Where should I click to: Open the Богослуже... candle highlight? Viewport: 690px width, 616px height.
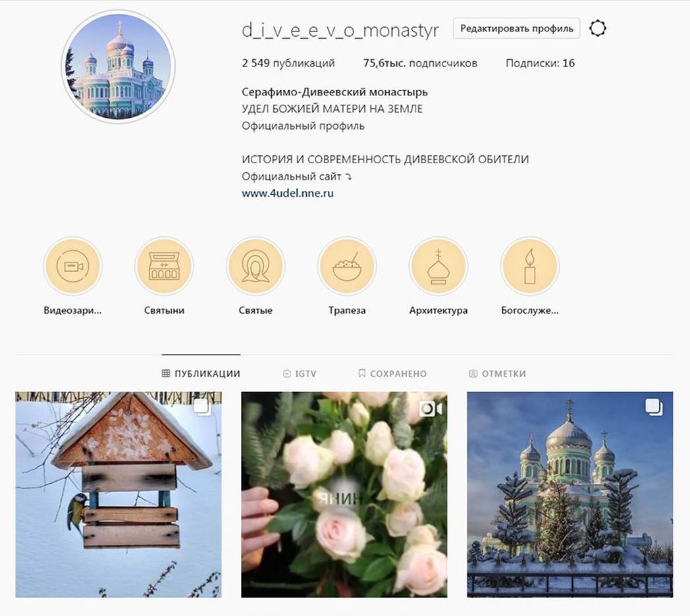(530, 266)
